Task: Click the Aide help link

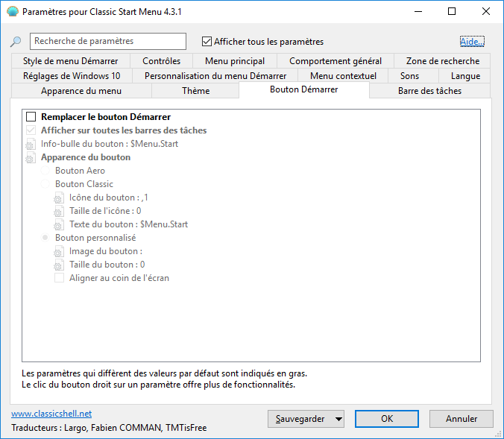Action: (x=471, y=42)
